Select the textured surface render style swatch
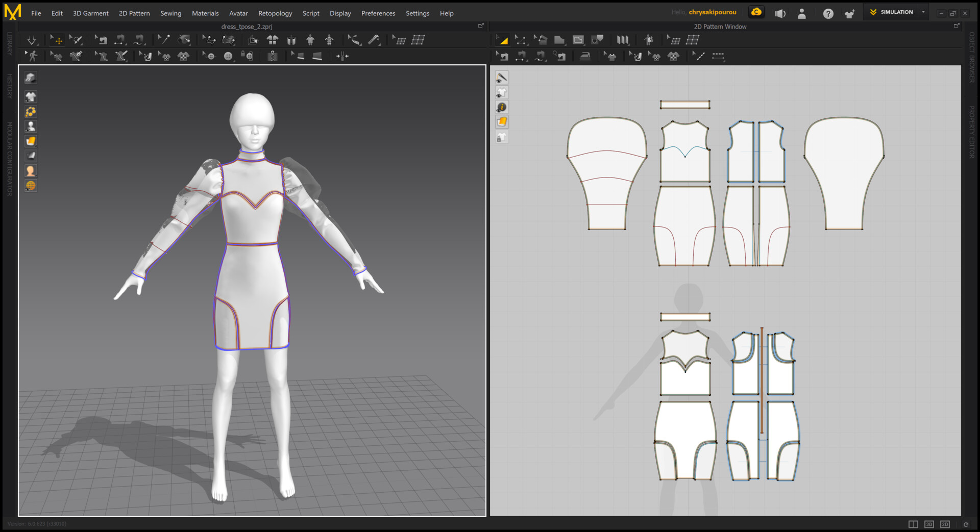The height and width of the screenshot is (532, 980). click(31, 141)
